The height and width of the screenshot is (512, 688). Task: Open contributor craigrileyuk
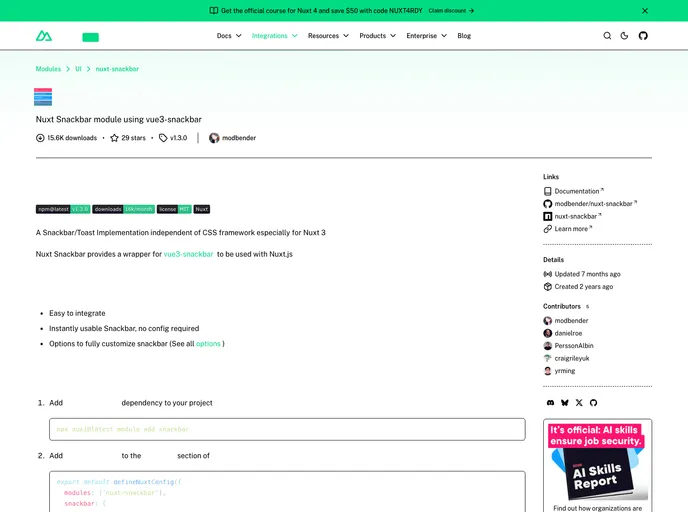tap(572, 358)
